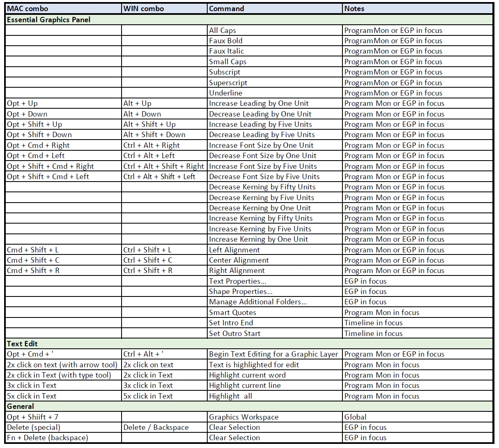Click the 'MAC combo' column header
Screen dimensions: 499x448
(63, 9)
